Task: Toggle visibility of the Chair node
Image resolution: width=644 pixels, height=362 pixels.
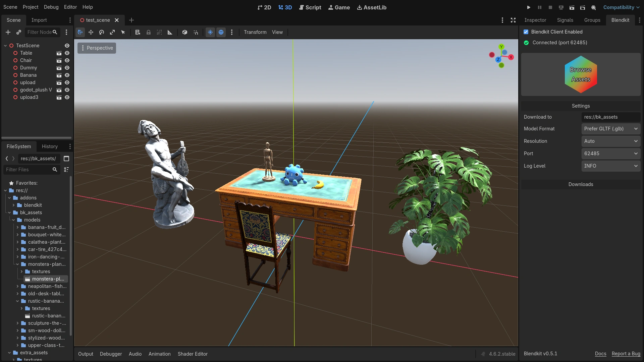Action: tap(67, 60)
